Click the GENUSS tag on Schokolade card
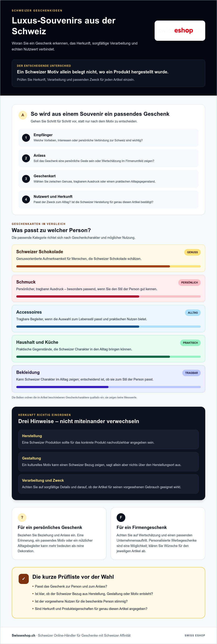This screenshot has width=217, height=644. (x=192, y=252)
